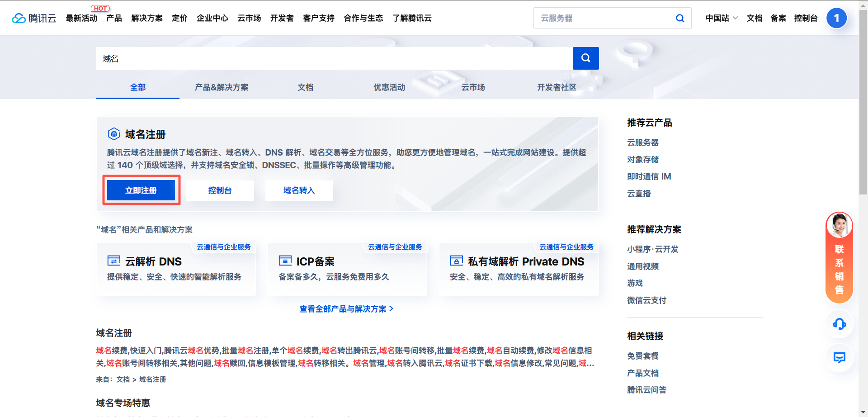Switch to the 优惠活动 tab

(389, 87)
